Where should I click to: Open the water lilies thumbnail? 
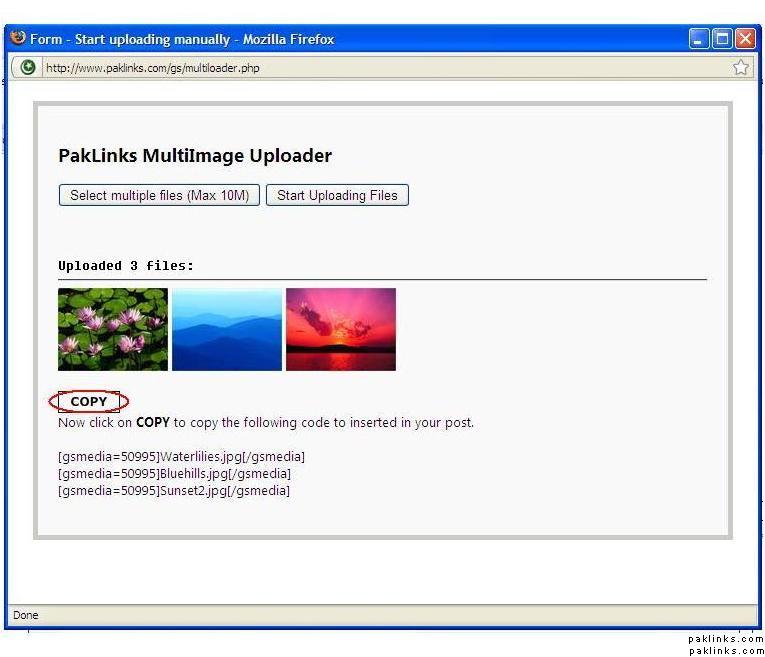pos(113,329)
